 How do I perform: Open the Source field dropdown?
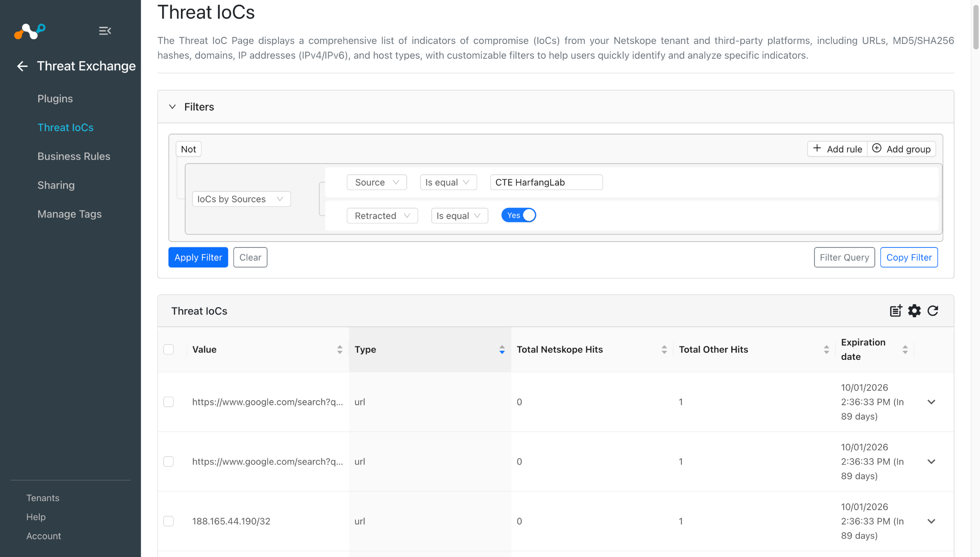click(x=377, y=182)
